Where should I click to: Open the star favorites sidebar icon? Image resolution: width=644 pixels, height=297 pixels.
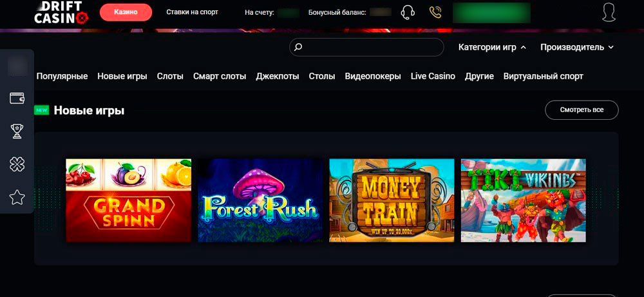click(17, 198)
